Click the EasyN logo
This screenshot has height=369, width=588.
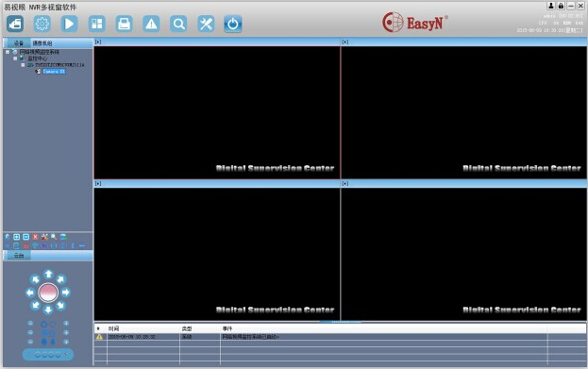[x=415, y=22]
